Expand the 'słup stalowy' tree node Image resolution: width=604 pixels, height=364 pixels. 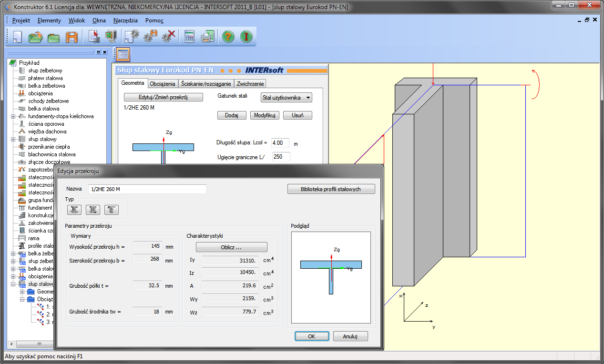tap(13, 139)
